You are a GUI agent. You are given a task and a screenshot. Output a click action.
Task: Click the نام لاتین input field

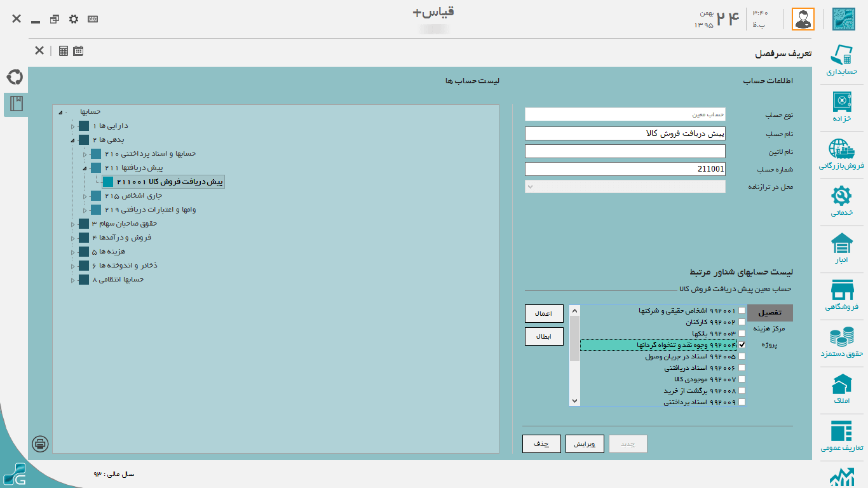(x=625, y=151)
